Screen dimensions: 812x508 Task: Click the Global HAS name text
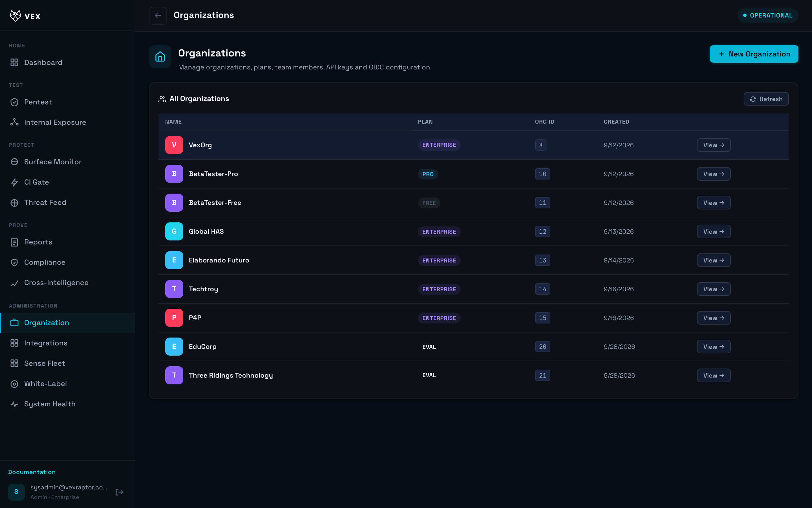(206, 231)
